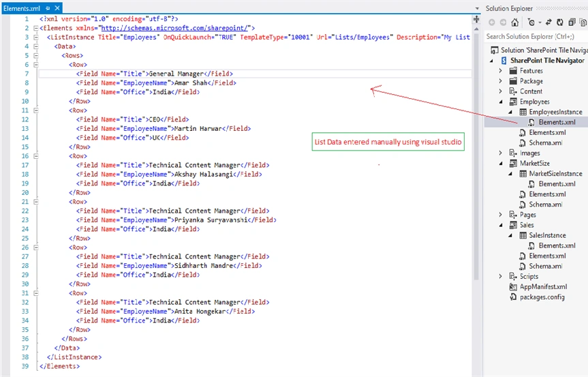Toggle the pin on the Elements.xml tab
Viewport: 588px width, 377px height.
tap(48, 8)
